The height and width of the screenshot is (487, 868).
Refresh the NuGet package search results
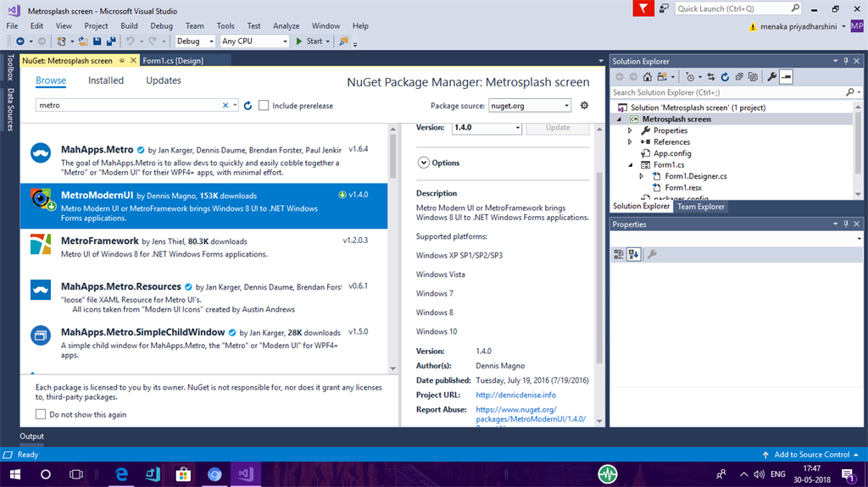coord(248,105)
